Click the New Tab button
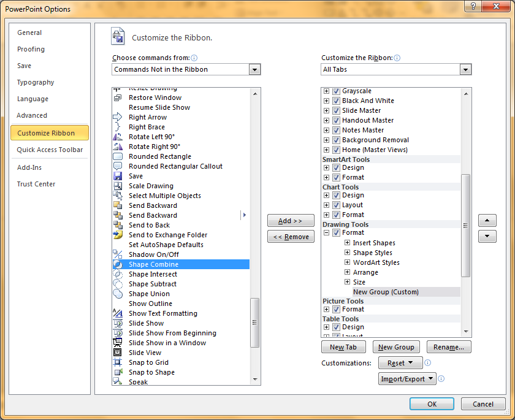This screenshot has width=515, height=420. pos(342,346)
